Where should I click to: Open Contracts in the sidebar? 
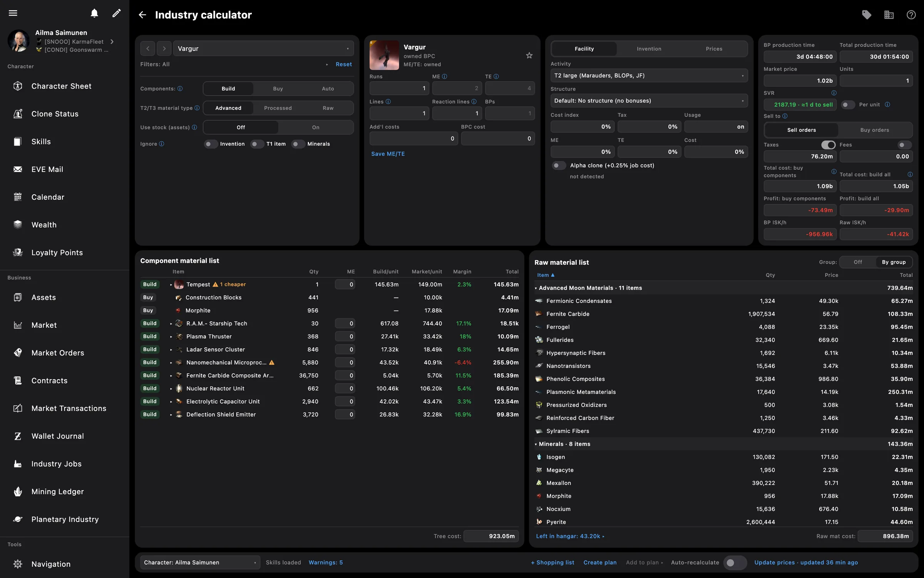(65, 381)
